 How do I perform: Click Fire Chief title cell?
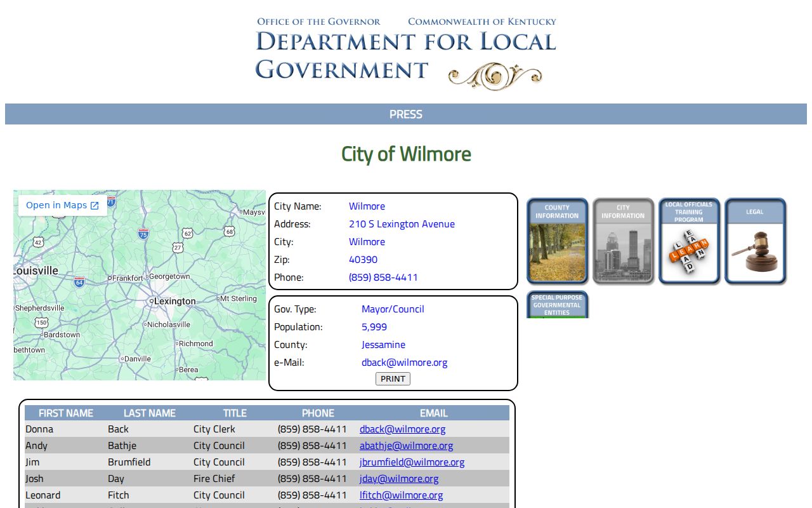[214, 479]
